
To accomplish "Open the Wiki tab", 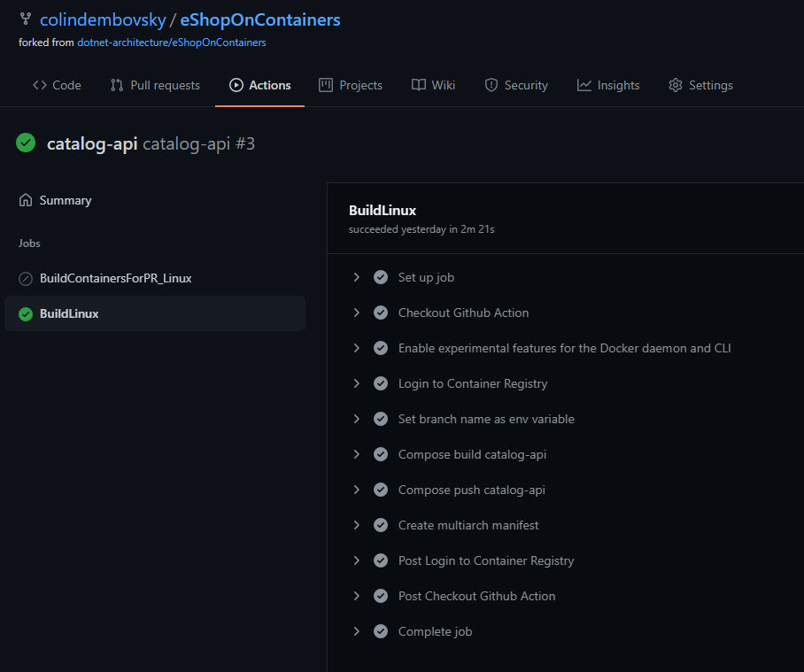I will pyautogui.click(x=433, y=85).
